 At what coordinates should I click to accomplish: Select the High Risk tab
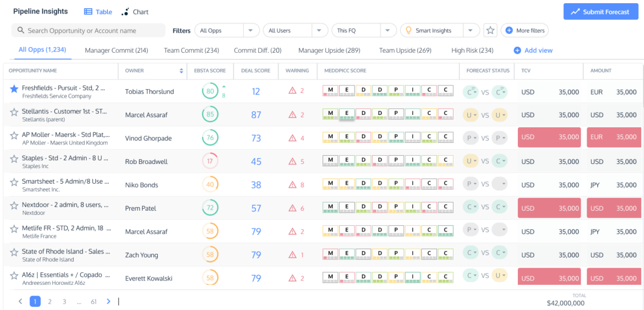(472, 51)
